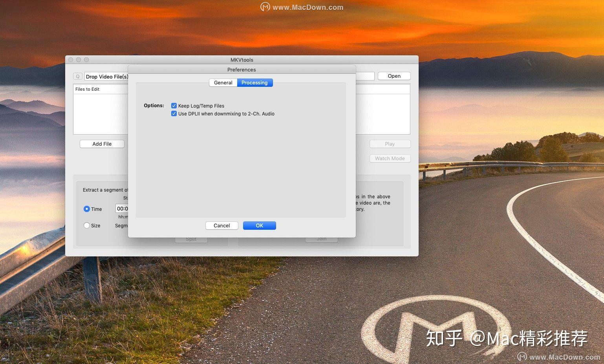
Task: Click the Drop Video File(s) field
Action: click(x=106, y=77)
